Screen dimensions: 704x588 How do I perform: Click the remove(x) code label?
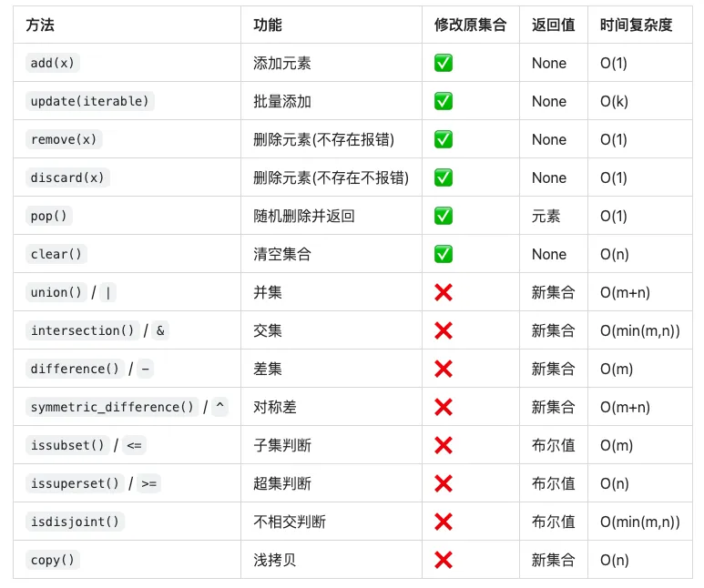coord(64,139)
